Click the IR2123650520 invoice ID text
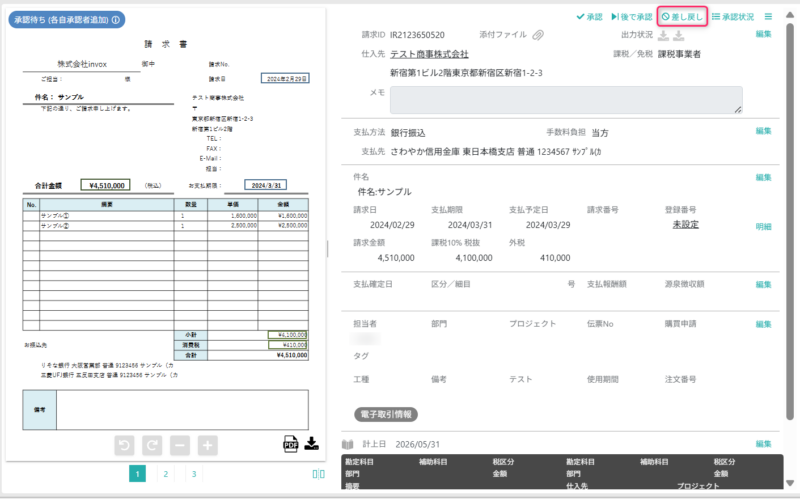The height and width of the screenshot is (499, 800). coord(417,35)
